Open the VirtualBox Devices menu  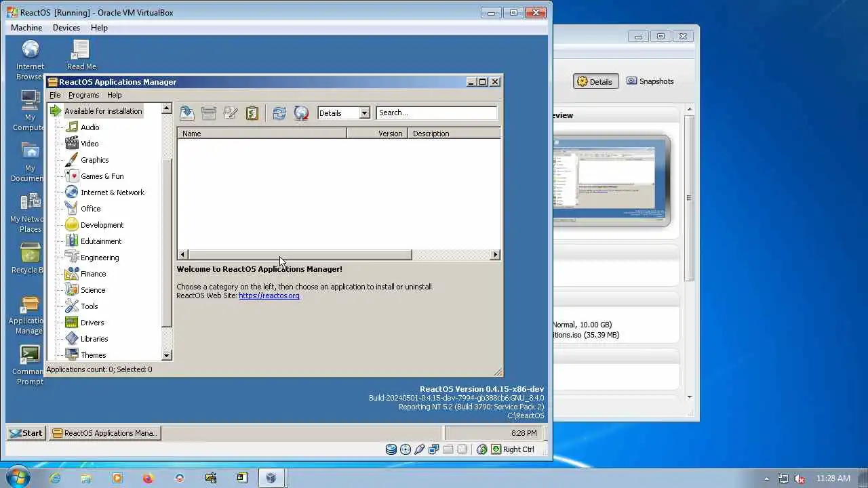[x=66, y=28]
